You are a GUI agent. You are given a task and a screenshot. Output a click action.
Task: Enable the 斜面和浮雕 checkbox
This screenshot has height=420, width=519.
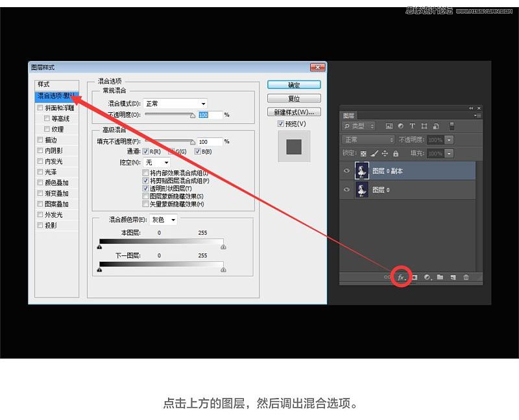click(x=40, y=108)
